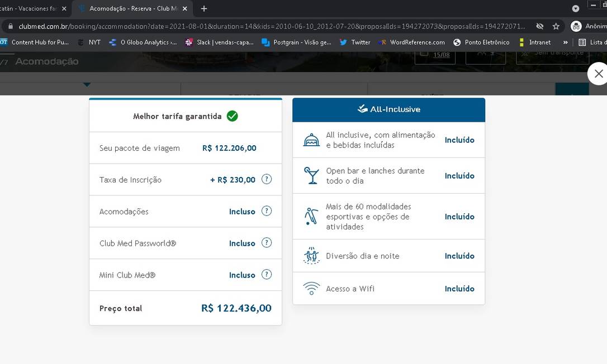Open the Anônimo incognito profile menu

click(x=587, y=26)
